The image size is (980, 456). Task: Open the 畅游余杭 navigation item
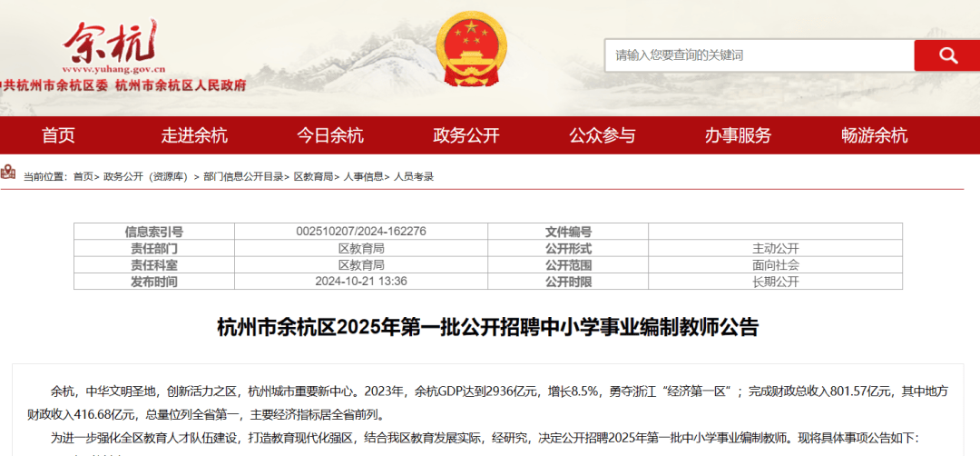click(x=874, y=136)
